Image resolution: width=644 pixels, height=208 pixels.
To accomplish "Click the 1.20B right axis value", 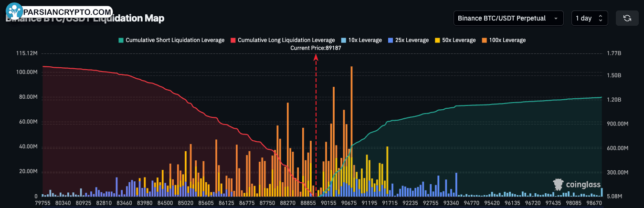I will [x=613, y=100].
